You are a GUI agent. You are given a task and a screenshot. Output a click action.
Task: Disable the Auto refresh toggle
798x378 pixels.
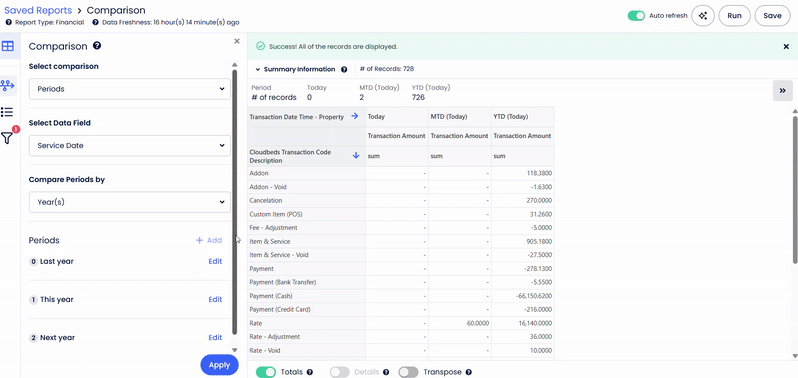636,16
